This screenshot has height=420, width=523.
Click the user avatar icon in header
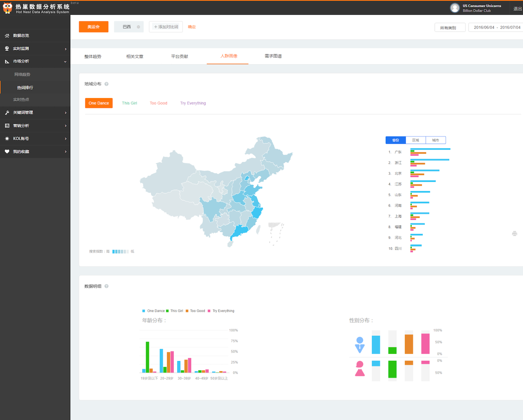tap(454, 8)
